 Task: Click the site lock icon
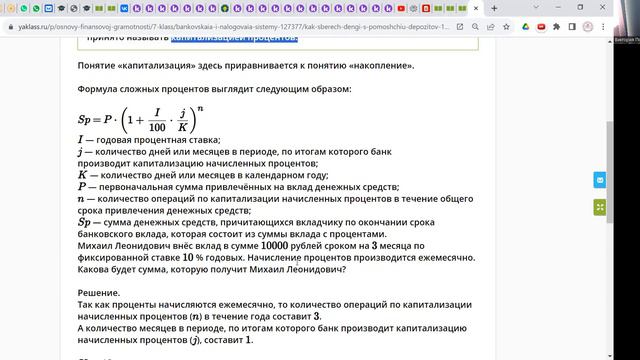tap(11, 27)
